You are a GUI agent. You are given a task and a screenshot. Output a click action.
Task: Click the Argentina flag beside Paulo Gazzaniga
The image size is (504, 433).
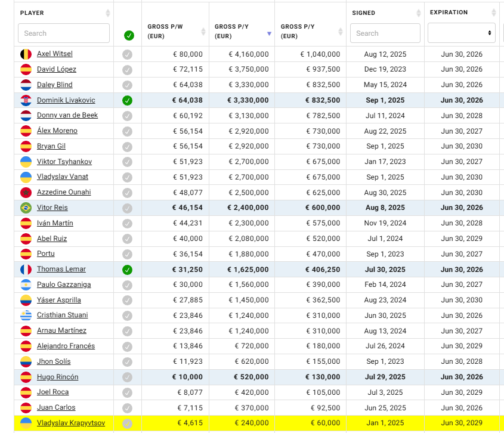(26, 285)
